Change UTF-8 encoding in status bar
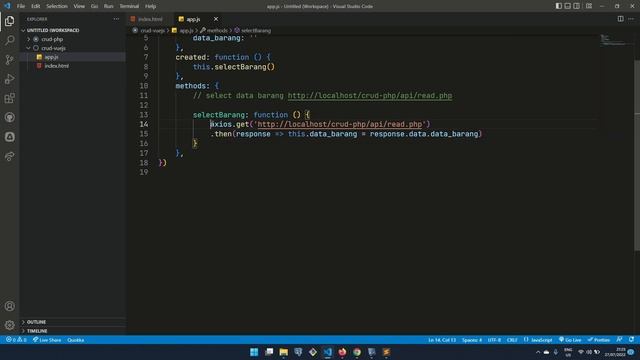This screenshot has width=640, height=360. coord(494,340)
